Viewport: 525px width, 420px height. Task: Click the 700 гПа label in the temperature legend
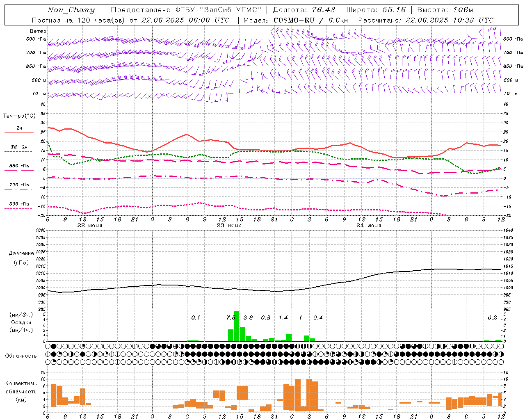pyautogui.click(x=19, y=185)
